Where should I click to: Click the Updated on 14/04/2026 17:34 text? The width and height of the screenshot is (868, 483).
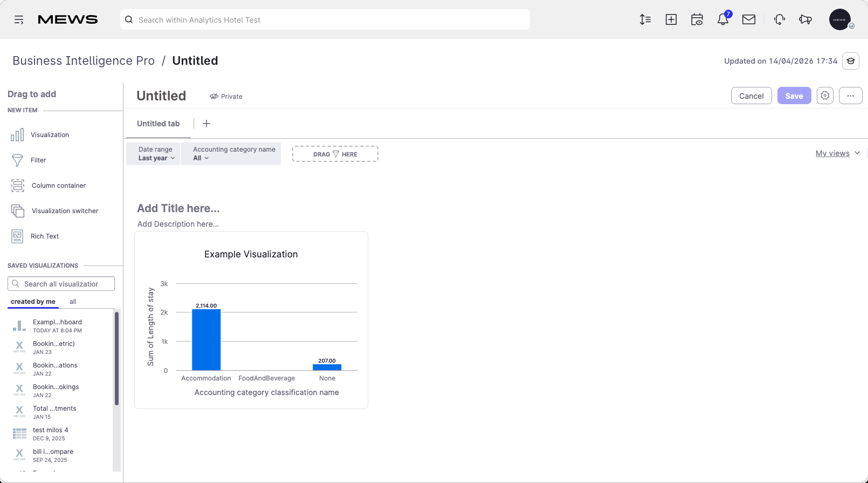coord(781,61)
